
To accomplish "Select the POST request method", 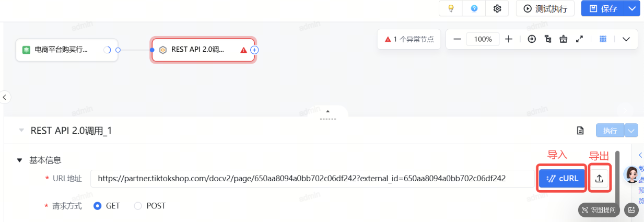I will coord(150,206).
